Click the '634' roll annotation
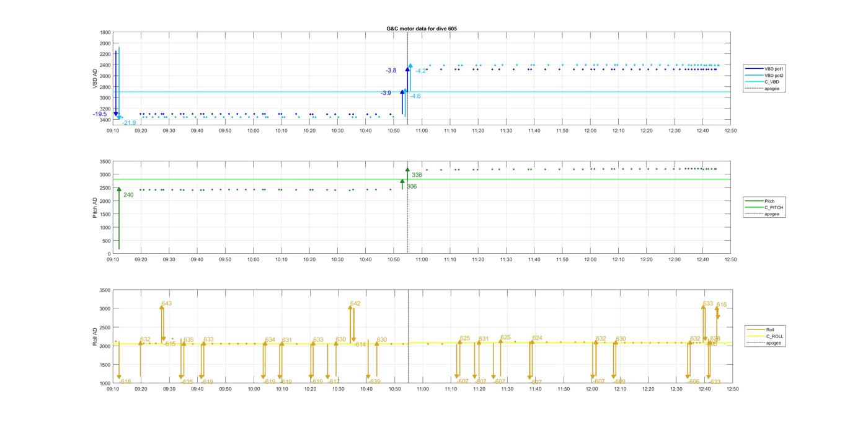 tap(270, 340)
